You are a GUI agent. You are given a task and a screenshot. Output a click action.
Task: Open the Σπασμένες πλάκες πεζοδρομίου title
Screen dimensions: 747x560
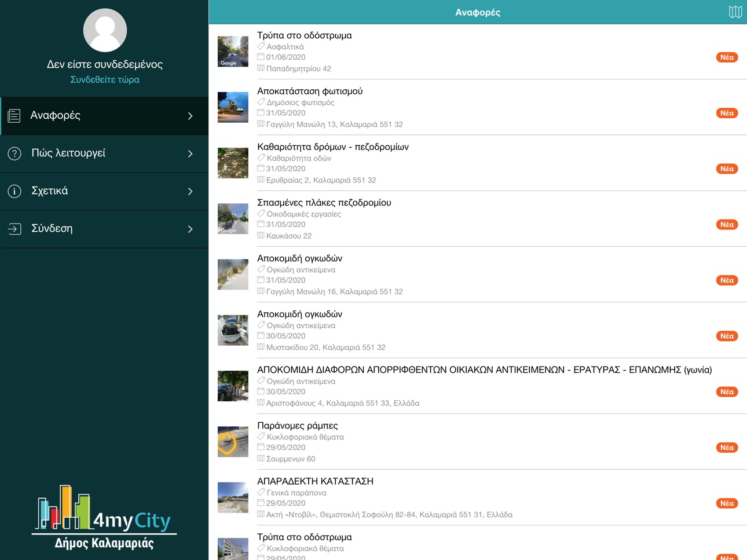click(x=324, y=202)
